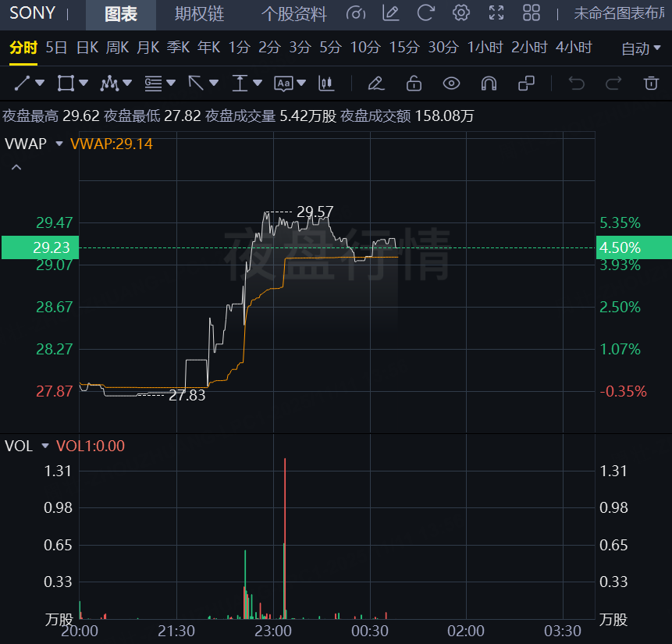Image resolution: width=672 pixels, height=644 pixels.
Task: Click the magnet snap icon
Action: coord(489,83)
